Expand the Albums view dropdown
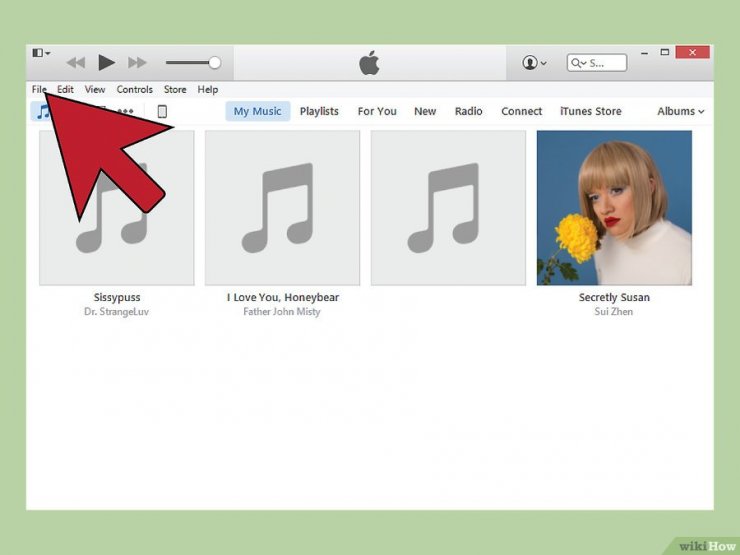The height and width of the screenshot is (555, 740). [681, 111]
